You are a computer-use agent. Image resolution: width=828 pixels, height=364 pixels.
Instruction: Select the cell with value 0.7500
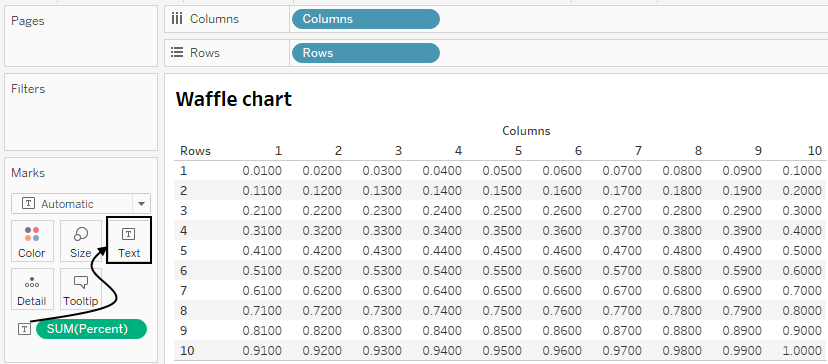[502, 311]
